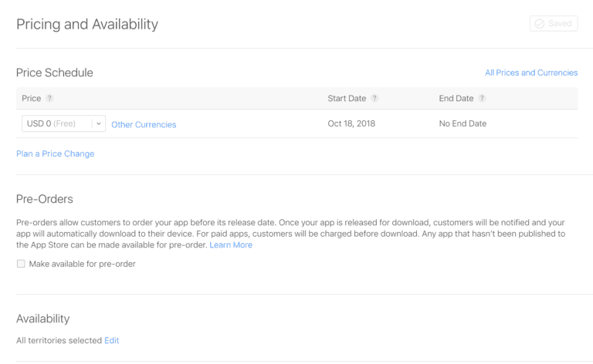Click the No End Date value
The width and height of the screenshot is (593, 364).
pyautogui.click(x=463, y=123)
